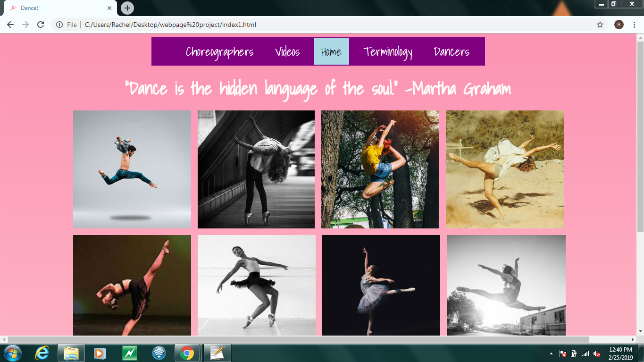644x362 pixels.
Task: Open the dancer in sand photo
Action: tap(505, 169)
